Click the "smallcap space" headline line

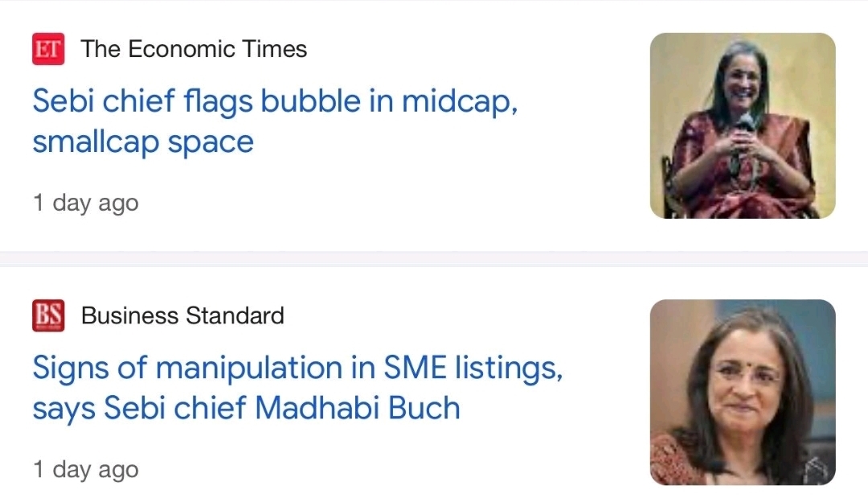[143, 142]
